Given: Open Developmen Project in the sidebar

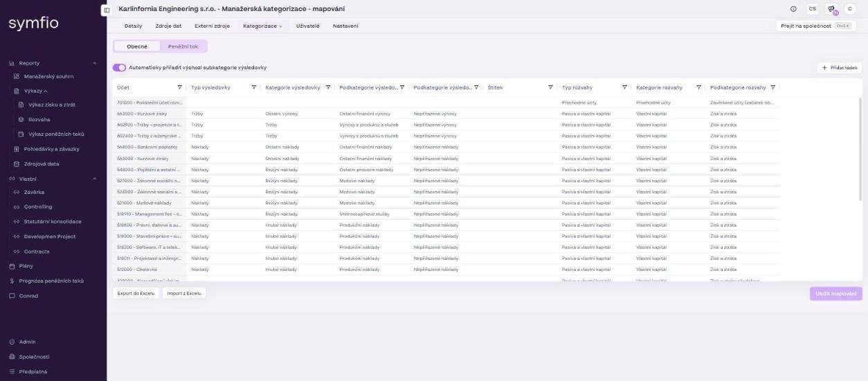Looking at the screenshot, I should pyautogui.click(x=50, y=236).
